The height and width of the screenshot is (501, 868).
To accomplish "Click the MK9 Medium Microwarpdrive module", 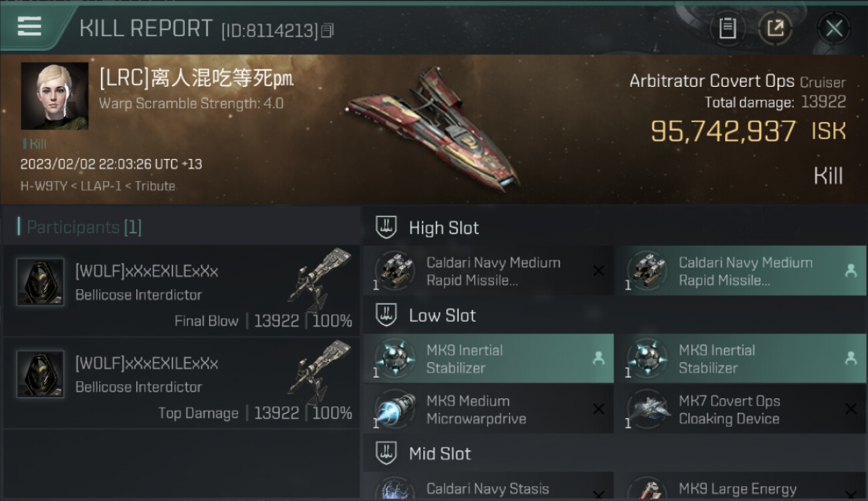I will click(x=488, y=409).
